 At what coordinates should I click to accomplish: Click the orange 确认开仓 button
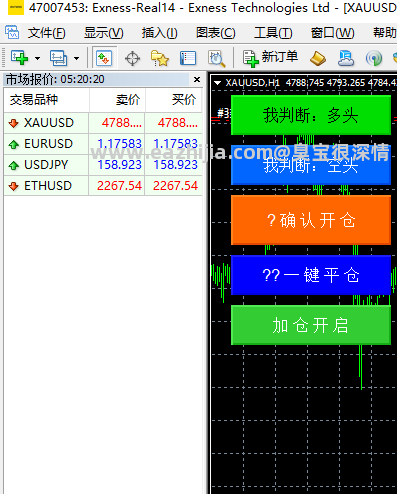tap(311, 220)
